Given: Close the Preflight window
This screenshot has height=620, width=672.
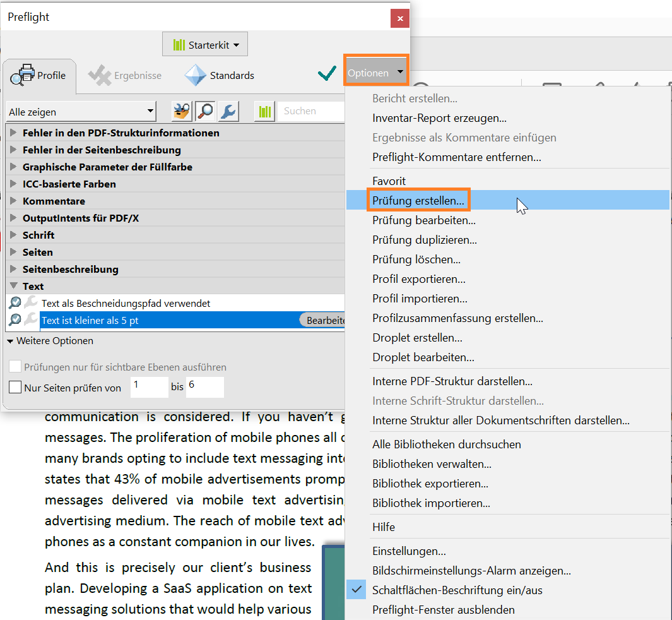Looking at the screenshot, I should 399,18.
